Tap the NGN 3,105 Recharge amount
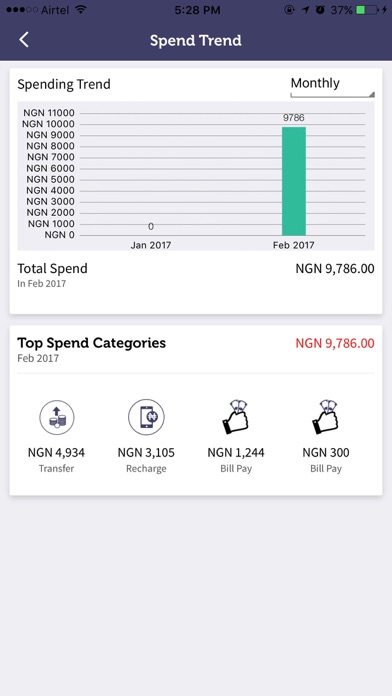Viewport: 392px width, 696px height. (146, 453)
